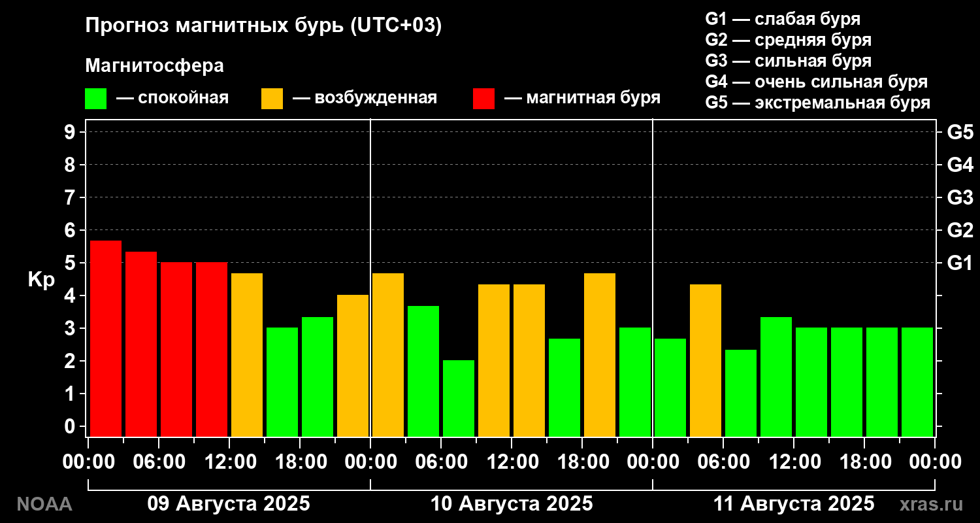Click the '10 Августа 2025' date label
Image resolution: width=980 pixels, height=523 pixels.
point(512,504)
